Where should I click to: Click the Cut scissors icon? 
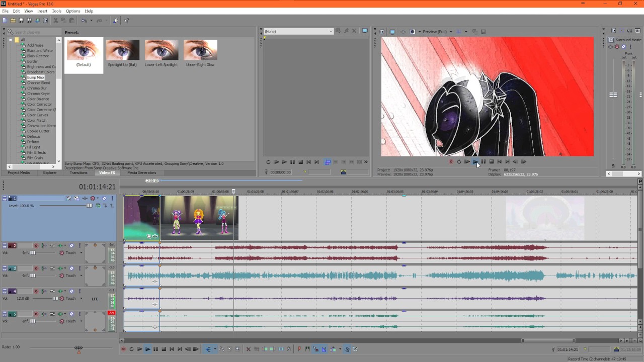pyautogui.click(x=55, y=21)
